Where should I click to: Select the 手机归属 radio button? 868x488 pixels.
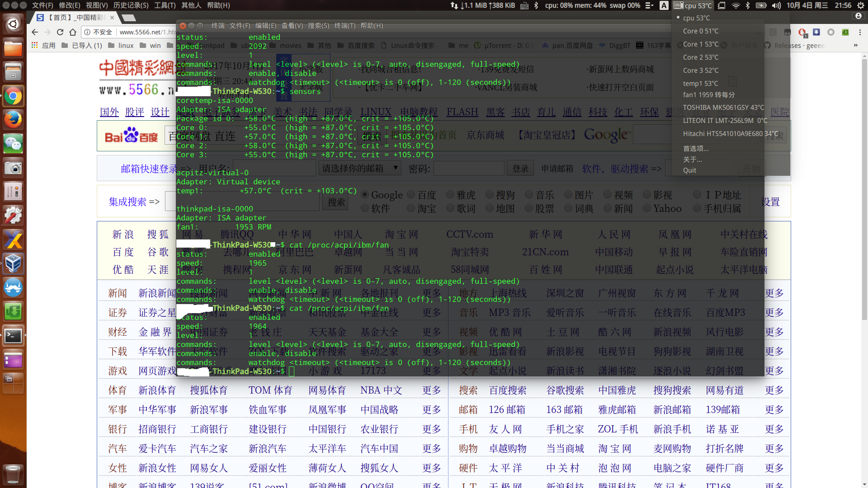(x=697, y=208)
